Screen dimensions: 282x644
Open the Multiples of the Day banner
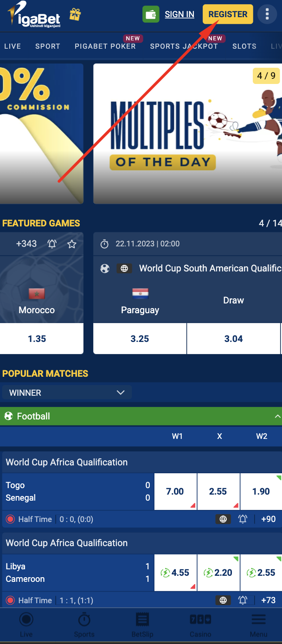point(187,134)
